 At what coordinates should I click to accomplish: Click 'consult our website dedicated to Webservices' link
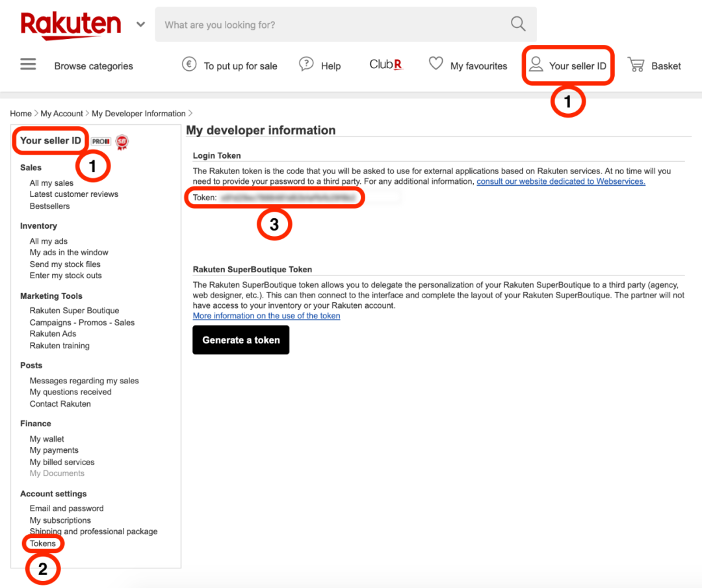tap(560, 181)
